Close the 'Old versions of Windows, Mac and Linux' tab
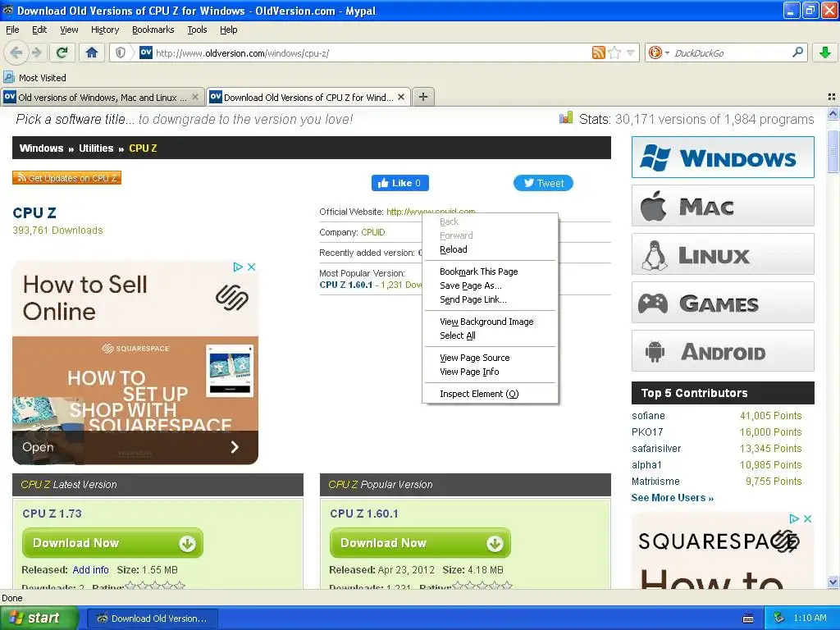 coord(195,97)
